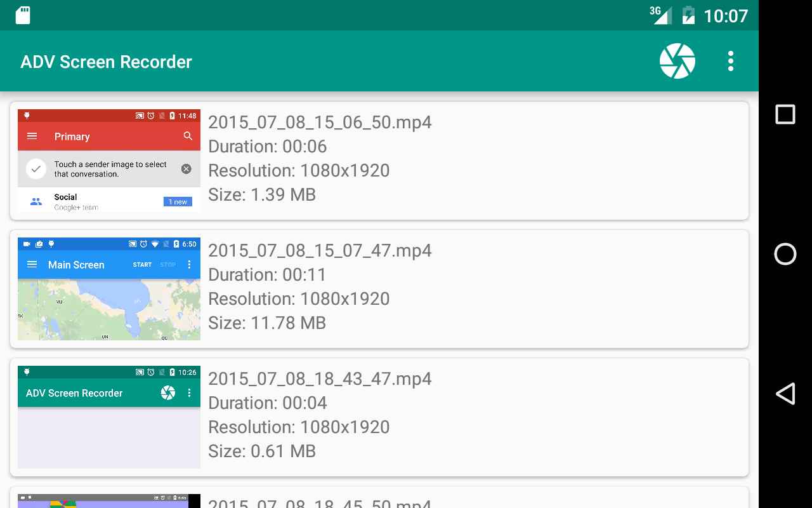This screenshot has height=508, width=812.
Task: Tap the ADV Screen Recorder thumbnail preview
Action: pyautogui.click(x=108, y=417)
